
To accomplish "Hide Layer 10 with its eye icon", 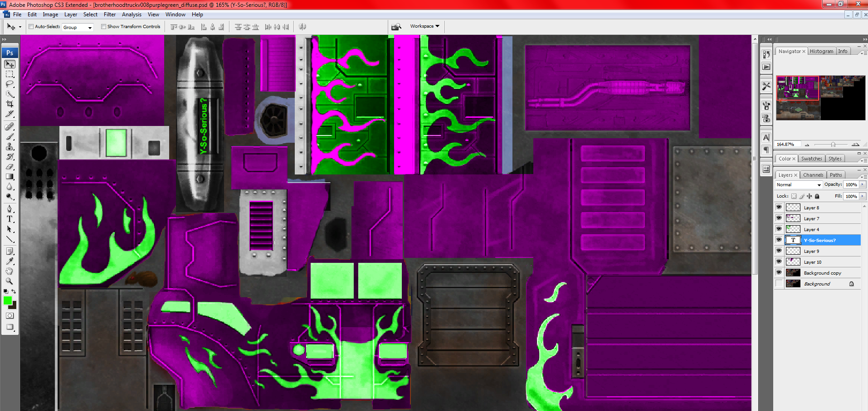I will 779,261.
